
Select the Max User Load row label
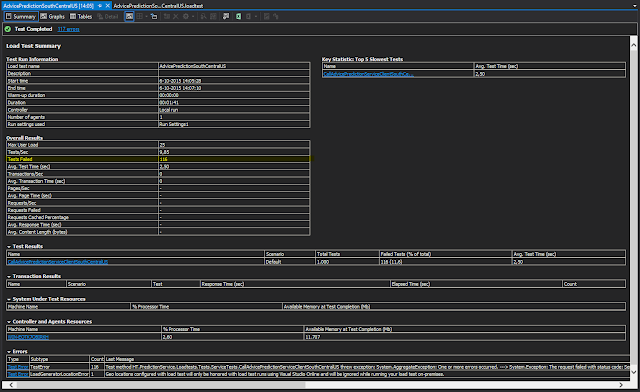pos(23,145)
